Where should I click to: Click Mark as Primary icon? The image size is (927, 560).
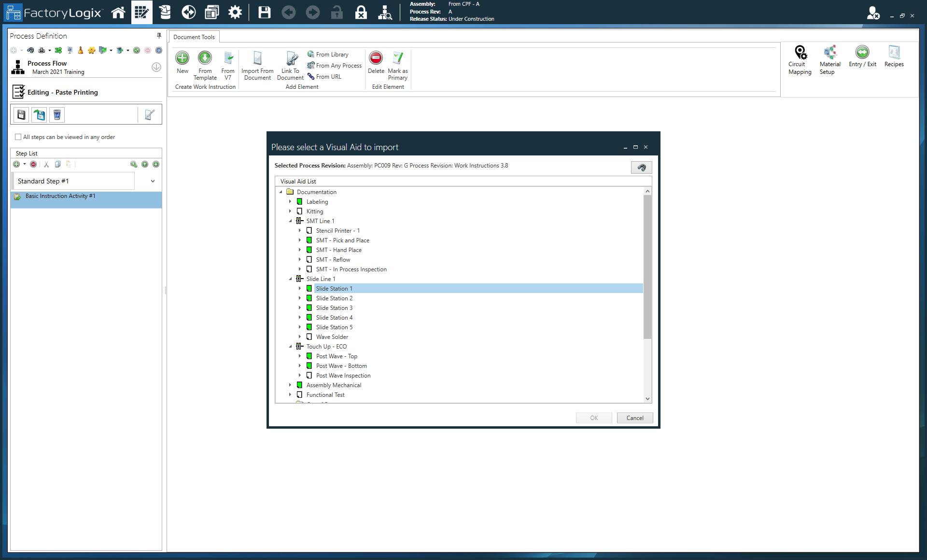click(x=397, y=58)
